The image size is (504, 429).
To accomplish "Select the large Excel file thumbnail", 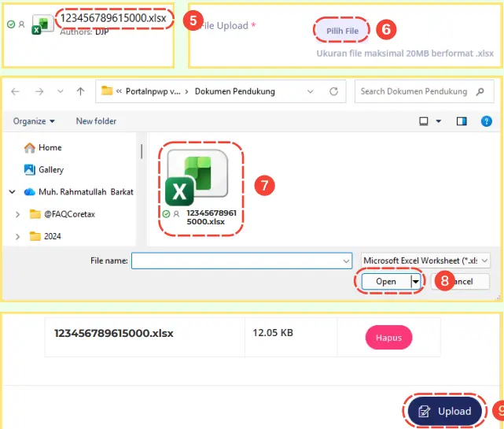I will tap(196, 177).
